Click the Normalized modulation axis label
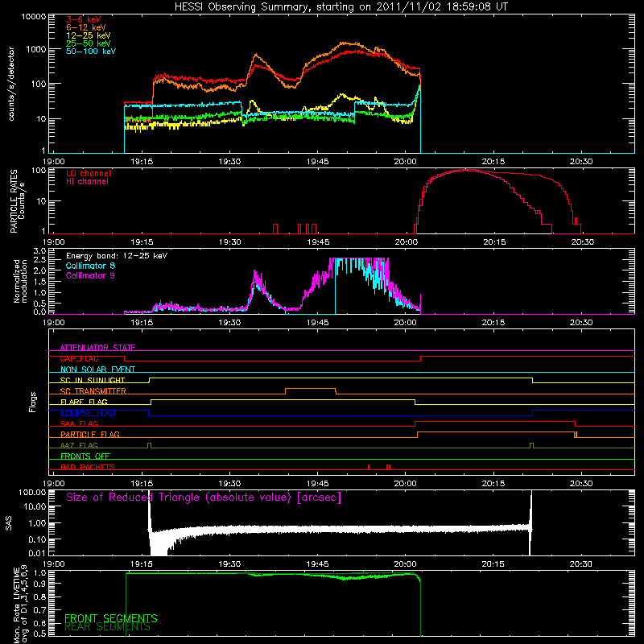Viewport: 644px width, 644px height. point(20,281)
